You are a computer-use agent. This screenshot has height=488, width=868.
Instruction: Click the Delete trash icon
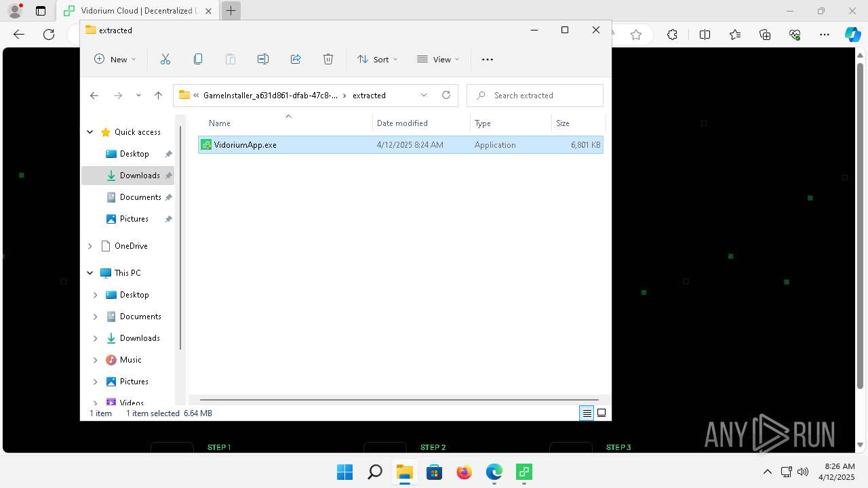pos(328,60)
